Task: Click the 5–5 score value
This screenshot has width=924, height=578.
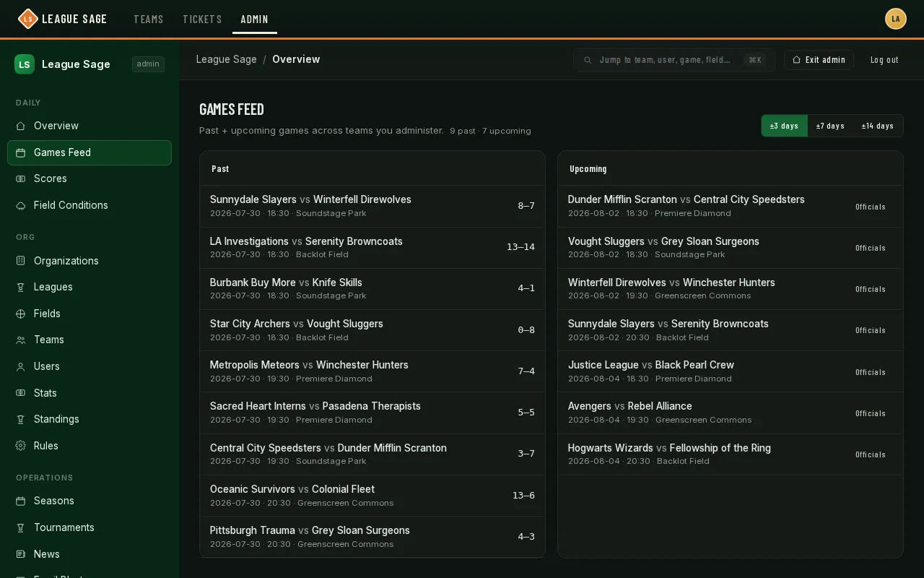Action: tap(526, 413)
